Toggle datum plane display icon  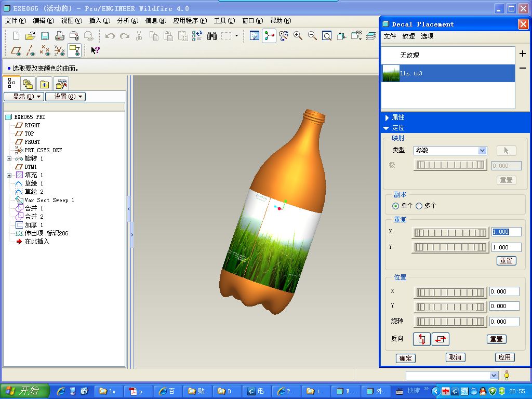click(17, 50)
